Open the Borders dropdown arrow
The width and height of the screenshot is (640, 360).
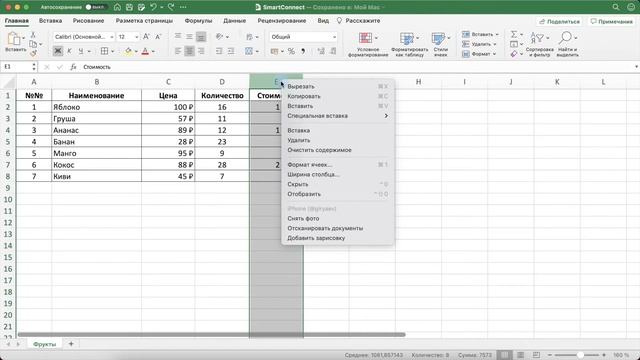[113, 51]
